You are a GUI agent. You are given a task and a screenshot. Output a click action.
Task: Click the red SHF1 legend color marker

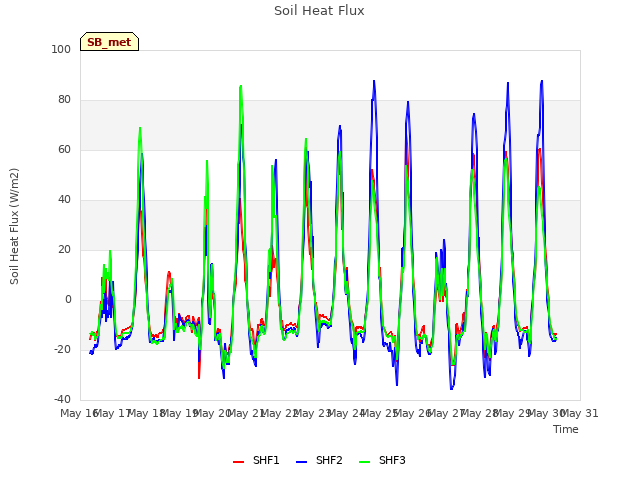238,462
